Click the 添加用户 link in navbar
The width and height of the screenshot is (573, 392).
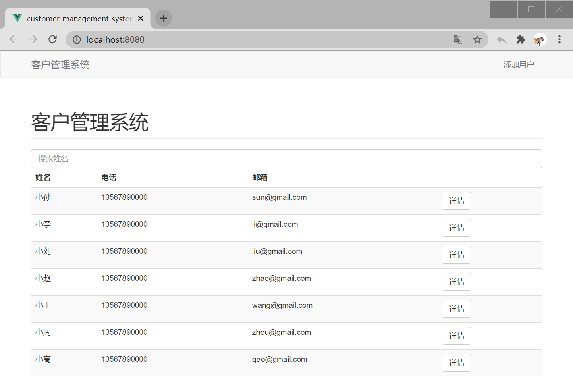tap(519, 64)
